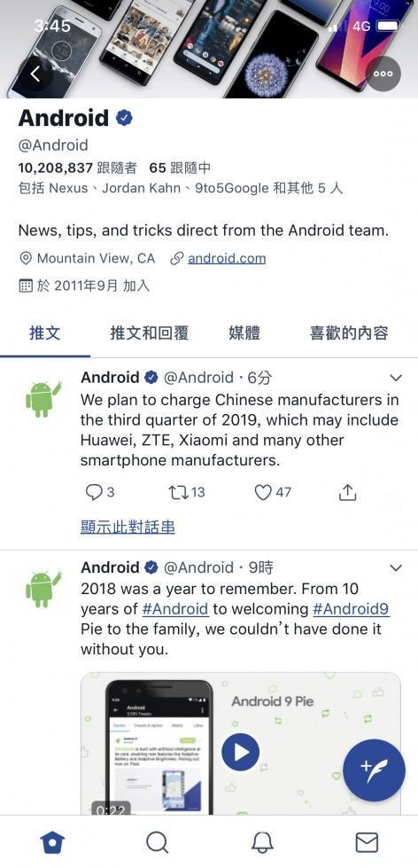Open the Notifications bell tab
The image size is (418, 868).
(262, 842)
